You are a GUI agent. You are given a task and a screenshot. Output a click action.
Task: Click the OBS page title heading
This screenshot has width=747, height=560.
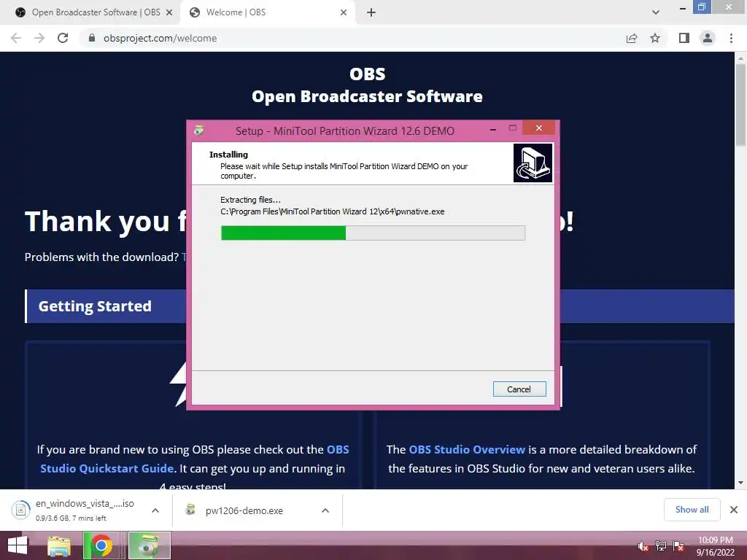(x=368, y=85)
